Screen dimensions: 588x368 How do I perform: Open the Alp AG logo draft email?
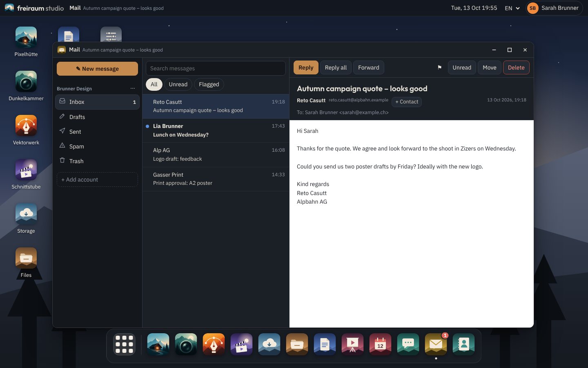216,155
